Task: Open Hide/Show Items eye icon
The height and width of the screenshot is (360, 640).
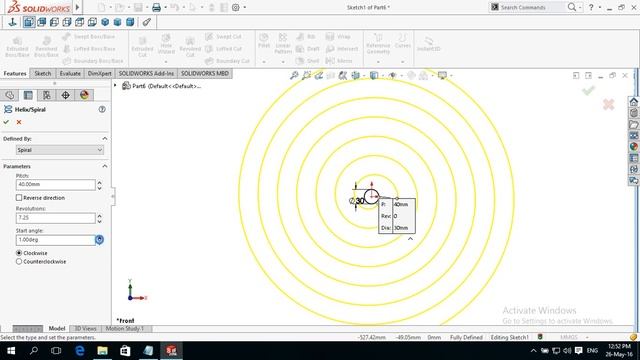Action: [393, 76]
